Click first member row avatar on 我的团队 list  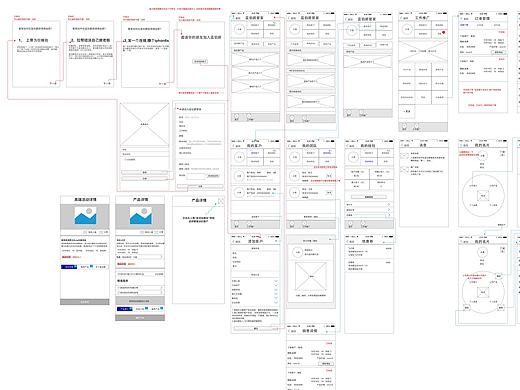[x=294, y=176]
